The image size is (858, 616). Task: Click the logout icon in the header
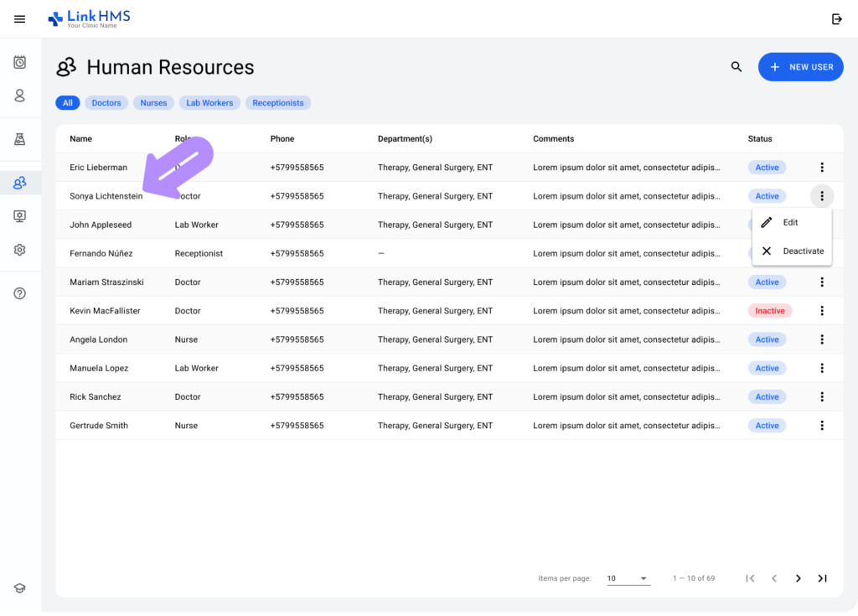[837, 19]
